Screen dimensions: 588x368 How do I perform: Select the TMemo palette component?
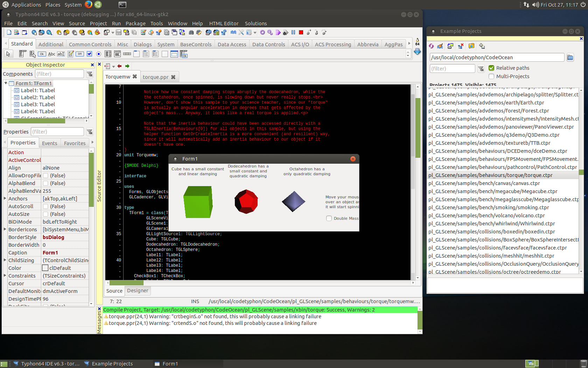70,54
